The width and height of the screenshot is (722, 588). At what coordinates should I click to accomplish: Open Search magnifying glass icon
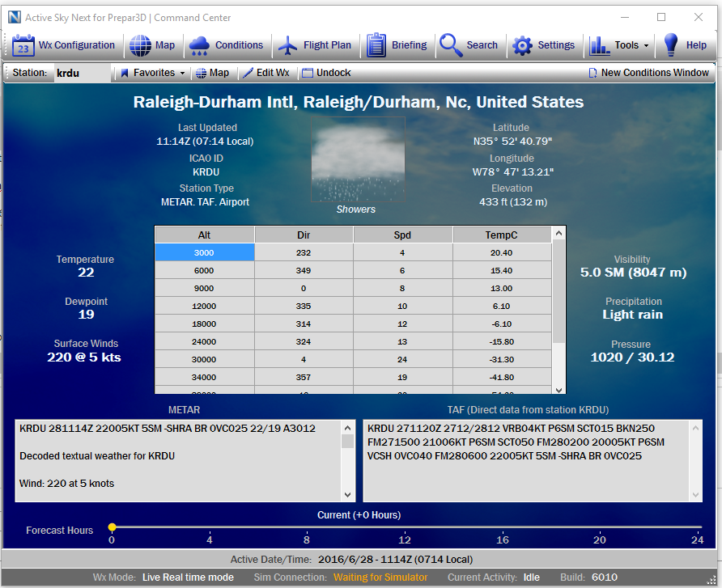tap(451, 45)
